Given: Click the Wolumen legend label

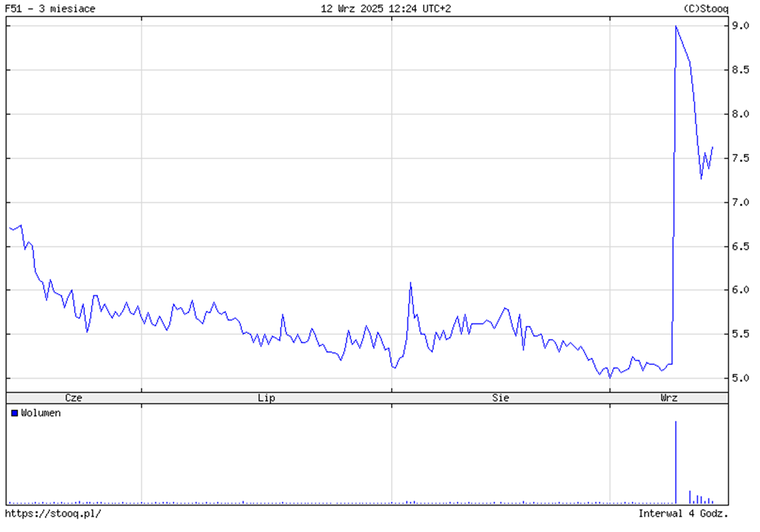Looking at the screenshot, I should click(x=41, y=413).
